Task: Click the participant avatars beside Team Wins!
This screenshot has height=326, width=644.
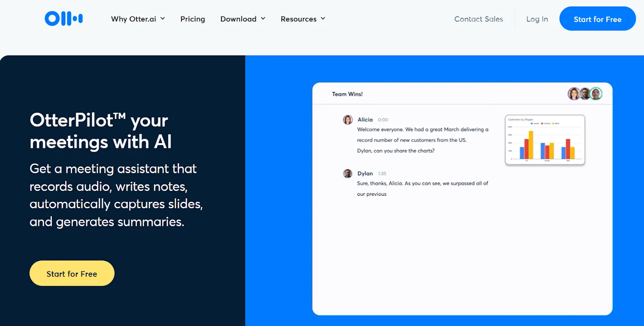Action: [585, 94]
